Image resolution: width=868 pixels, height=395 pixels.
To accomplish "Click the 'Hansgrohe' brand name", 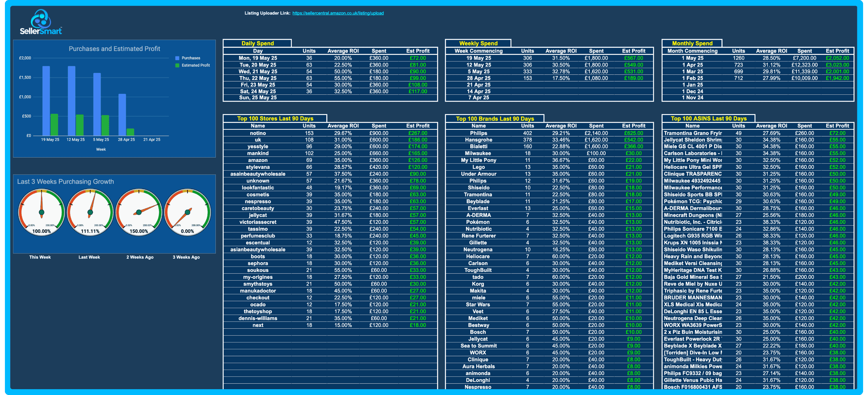I will click(479, 140).
